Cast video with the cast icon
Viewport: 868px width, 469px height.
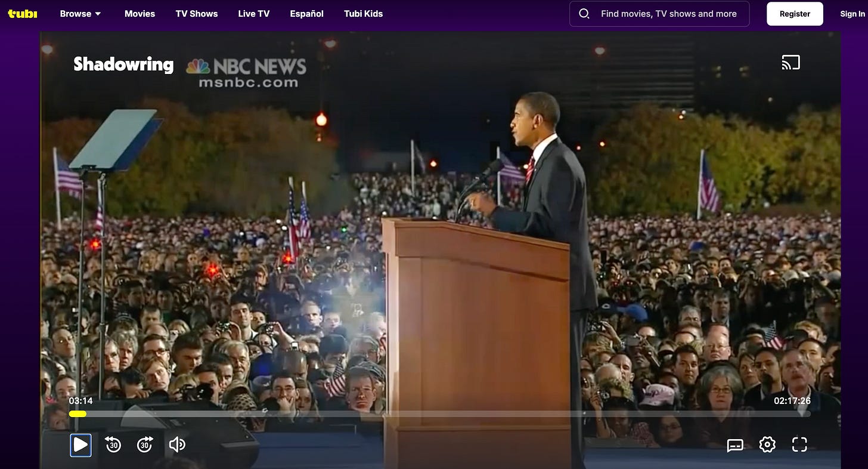click(x=790, y=62)
